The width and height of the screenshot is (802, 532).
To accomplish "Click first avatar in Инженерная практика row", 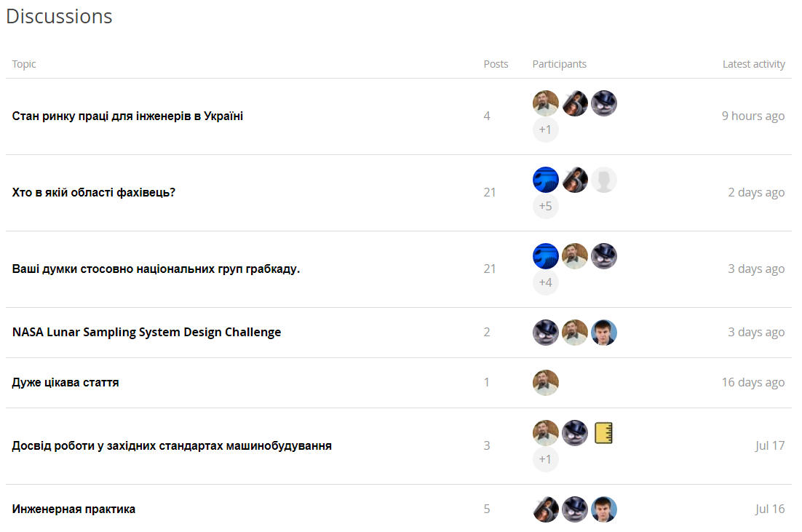I will pos(546,509).
